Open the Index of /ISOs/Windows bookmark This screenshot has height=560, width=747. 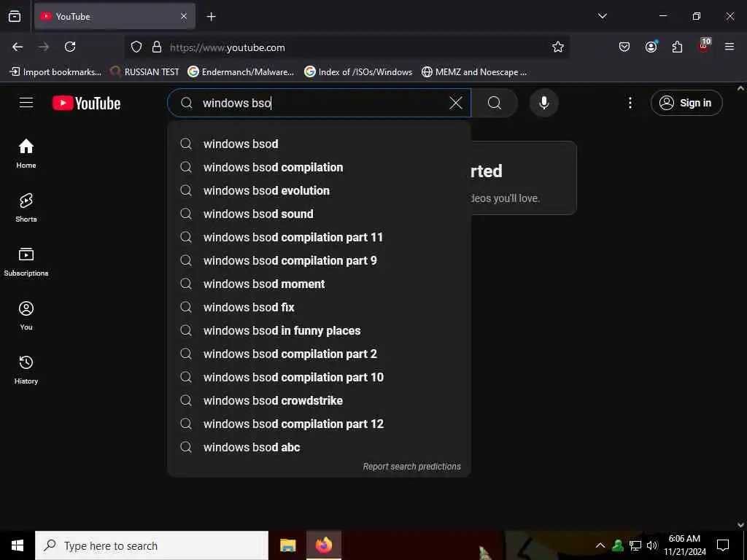[x=358, y=72]
